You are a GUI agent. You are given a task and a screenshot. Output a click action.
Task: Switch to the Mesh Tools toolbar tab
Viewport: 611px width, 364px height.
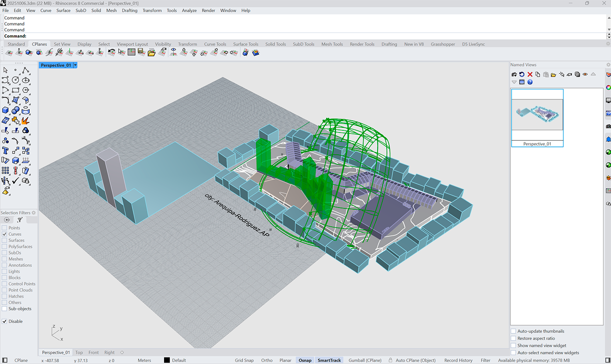point(332,44)
